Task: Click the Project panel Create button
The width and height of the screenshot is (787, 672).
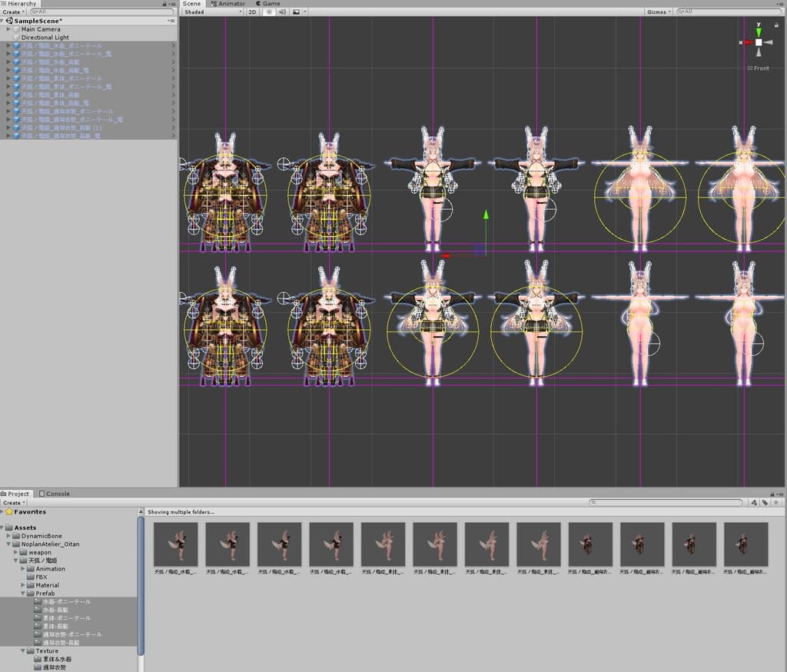Action: pyautogui.click(x=13, y=502)
